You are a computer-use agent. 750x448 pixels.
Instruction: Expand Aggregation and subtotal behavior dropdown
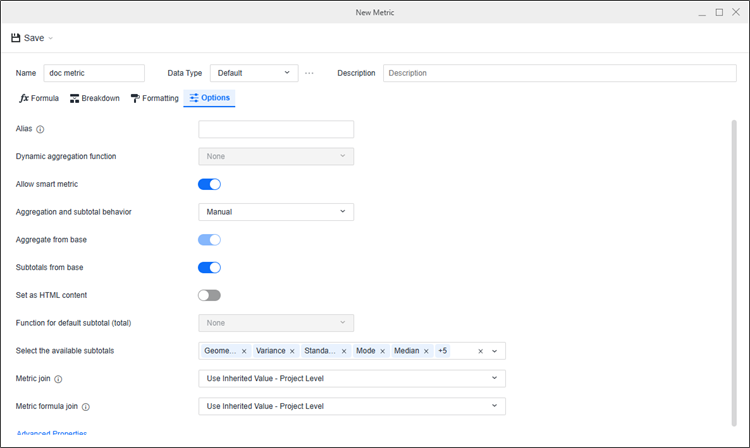276,212
